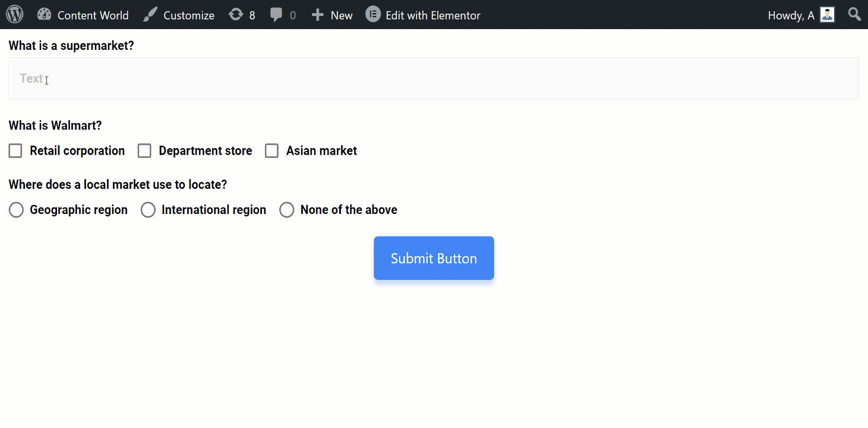Click the None of the above label
The width and height of the screenshot is (868, 428).
(349, 210)
